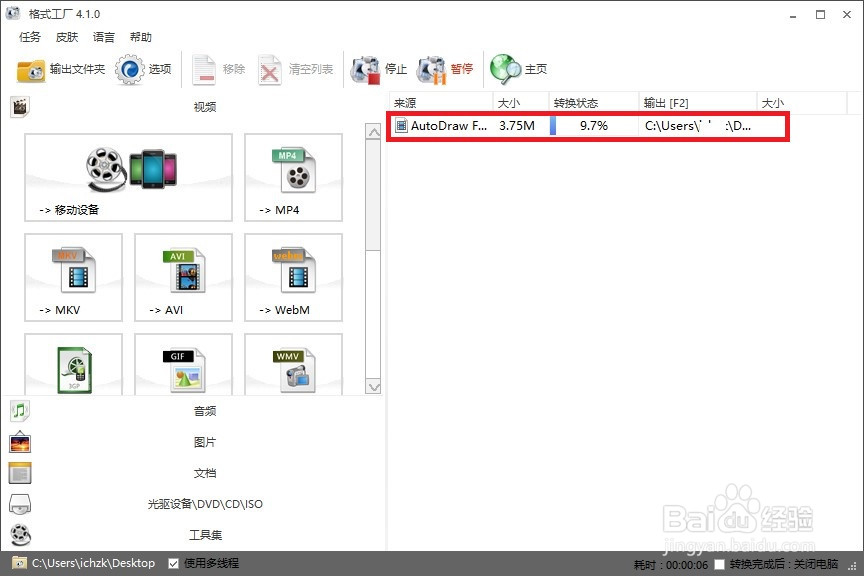Click the video clapperboard icon beside 视频

coord(20,106)
